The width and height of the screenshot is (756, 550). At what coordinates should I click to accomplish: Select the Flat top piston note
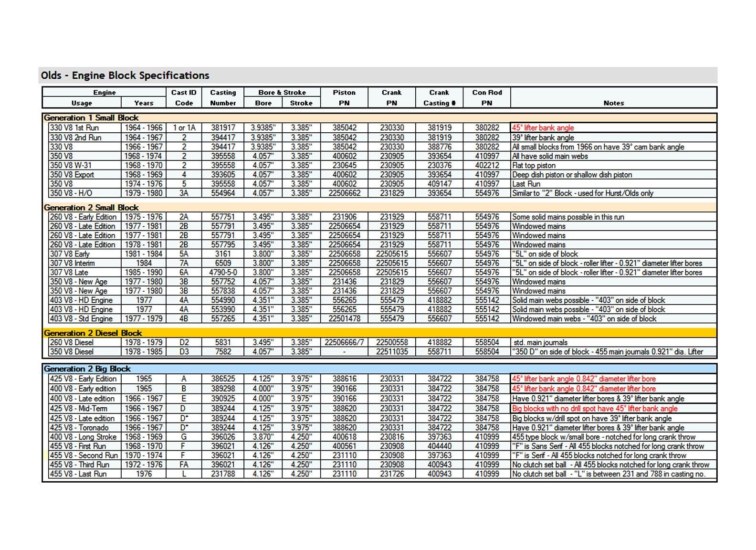pos(534,165)
